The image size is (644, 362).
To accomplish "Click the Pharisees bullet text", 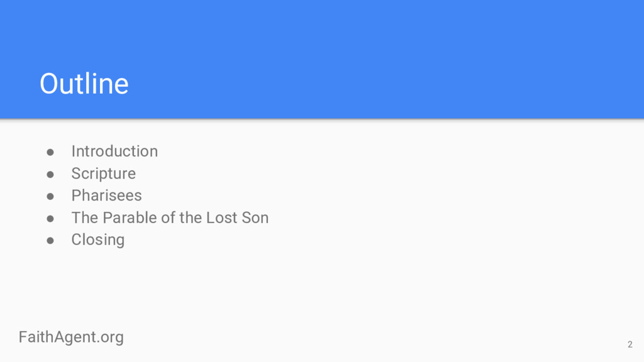I will coord(106,195).
